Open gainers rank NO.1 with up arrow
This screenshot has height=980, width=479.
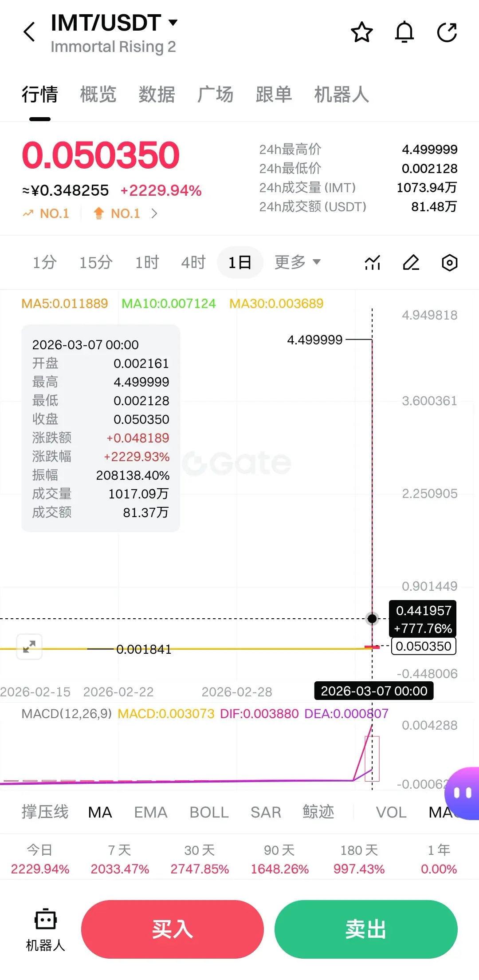tap(117, 213)
